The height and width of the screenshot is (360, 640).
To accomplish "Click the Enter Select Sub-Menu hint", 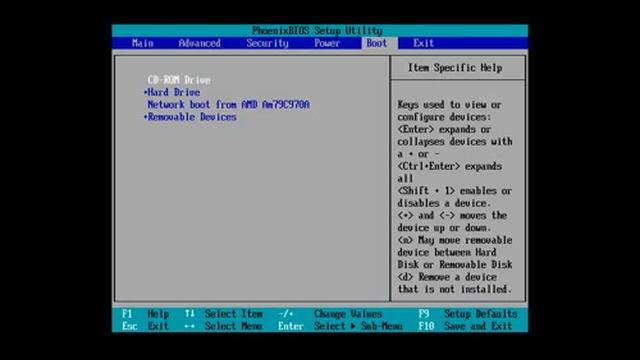I will (340, 326).
